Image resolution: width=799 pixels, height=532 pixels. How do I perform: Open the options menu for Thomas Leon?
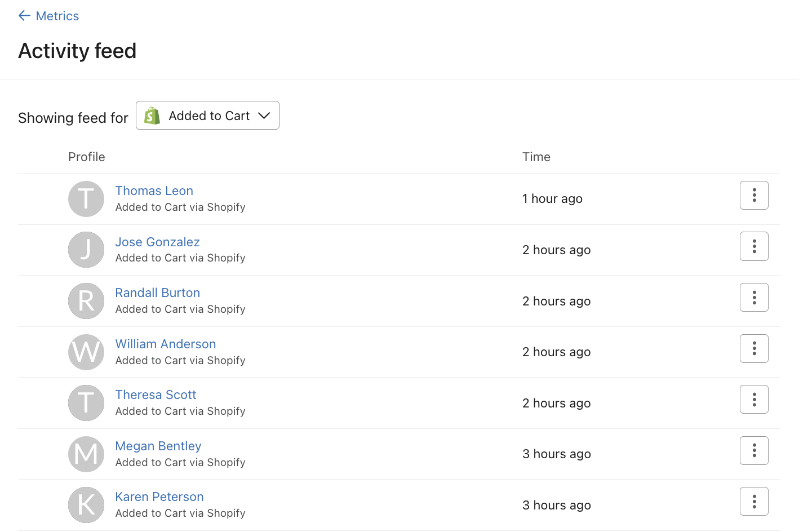pos(754,195)
